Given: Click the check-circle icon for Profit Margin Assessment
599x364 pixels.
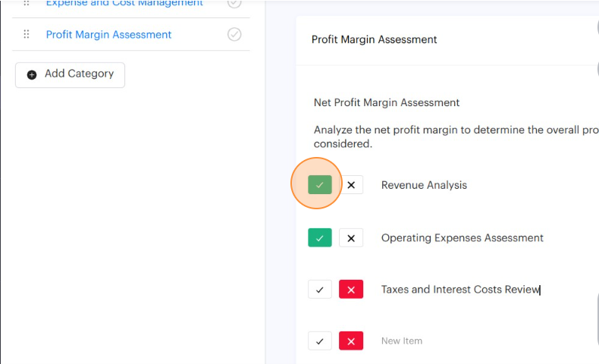Looking at the screenshot, I should click(x=234, y=34).
